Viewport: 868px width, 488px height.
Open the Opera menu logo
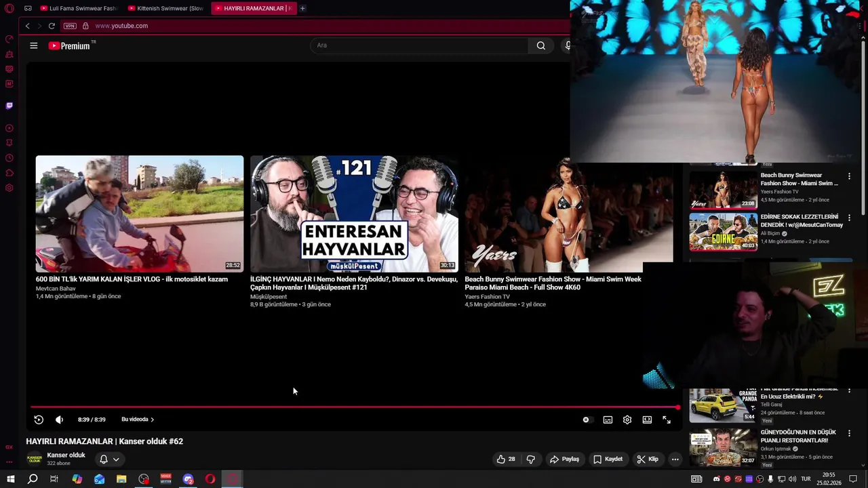click(x=9, y=8)
